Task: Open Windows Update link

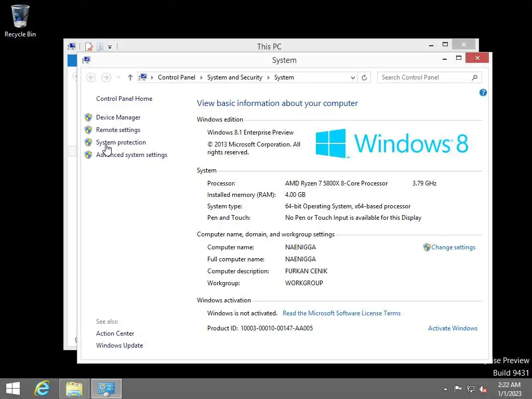Action: (119, 345)
